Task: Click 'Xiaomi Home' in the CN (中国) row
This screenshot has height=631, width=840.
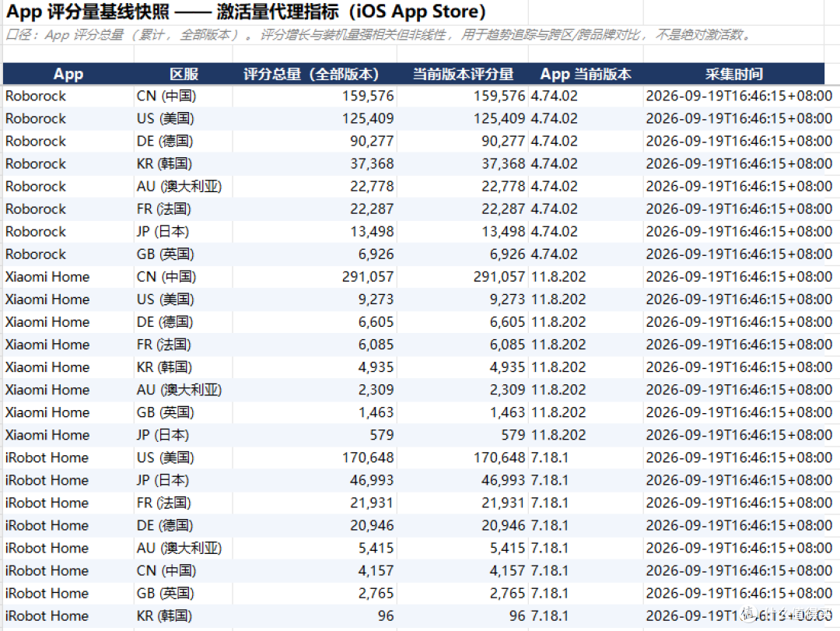Action: [x=47, y=277]
